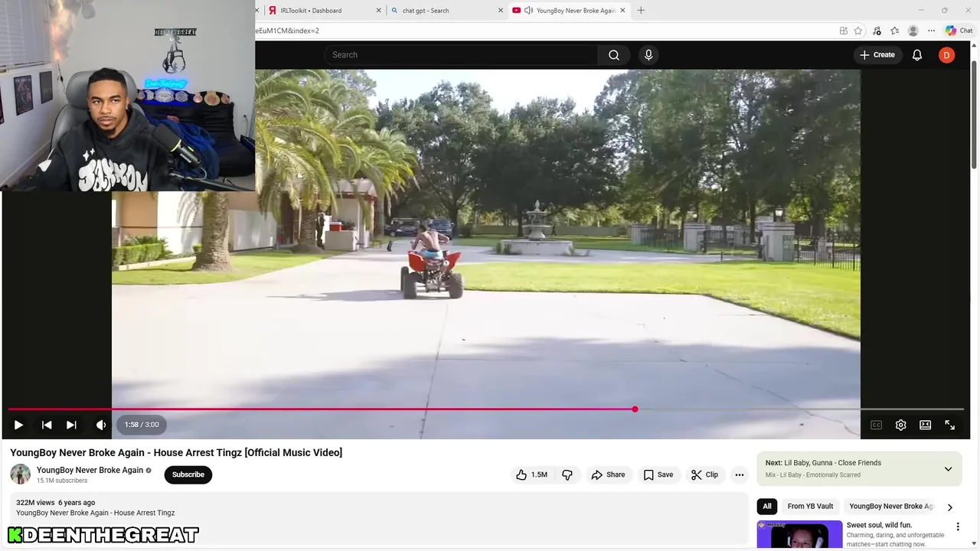Click the video title House Arrest Tingz

tap(176, 452)
